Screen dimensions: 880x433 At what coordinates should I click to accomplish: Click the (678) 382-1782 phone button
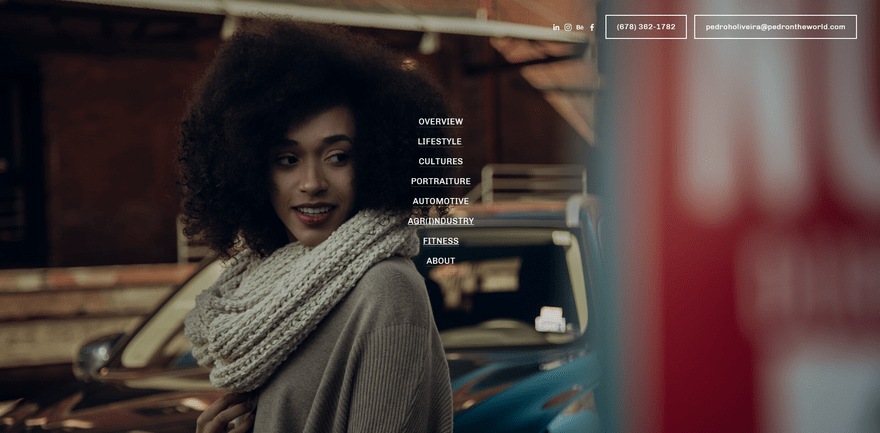646,27
